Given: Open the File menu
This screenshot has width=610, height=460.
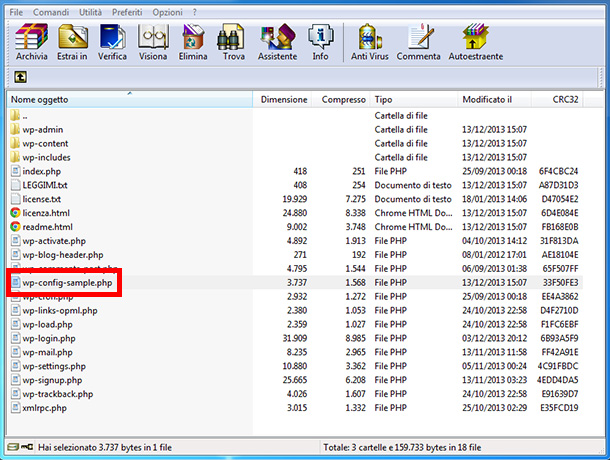Looking at the screenshot, I should pyautogui.click(x=16, y=12).
